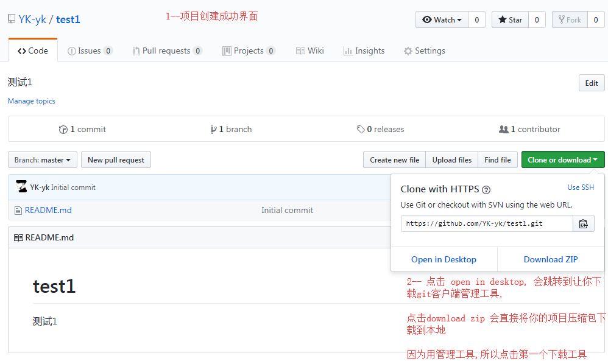Open the YK-yk owner link in the header
The height and width of the screenshot is (364, 608).
tap(32, 19)
